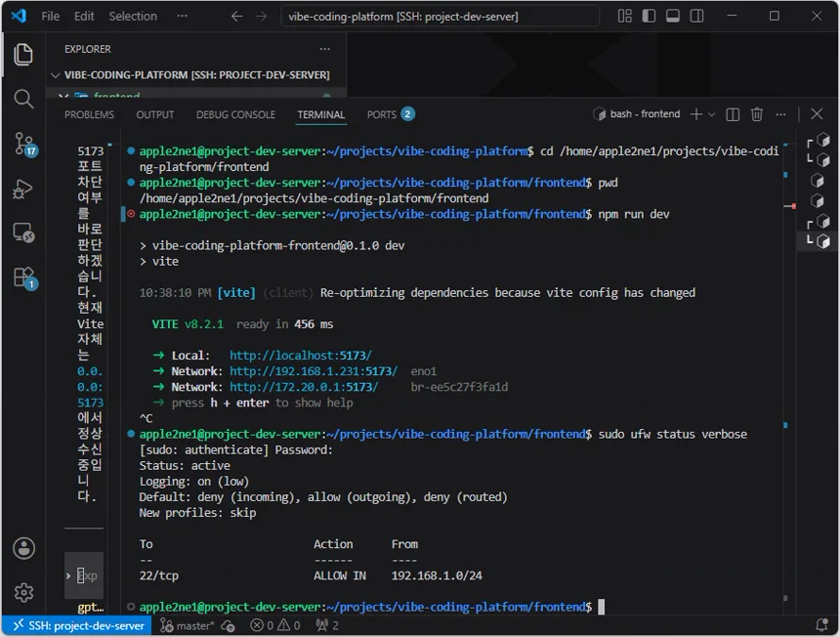Switch to the DEBUG CONSOLE tab
This screenshot has height=637, width=840.
click(x=235, y=114)
